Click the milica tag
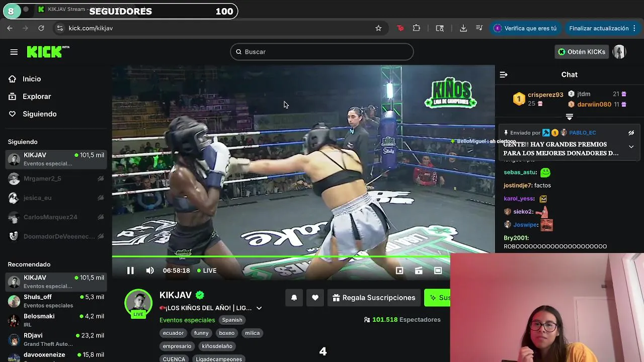Screen dimensions: 644x362 252,333
